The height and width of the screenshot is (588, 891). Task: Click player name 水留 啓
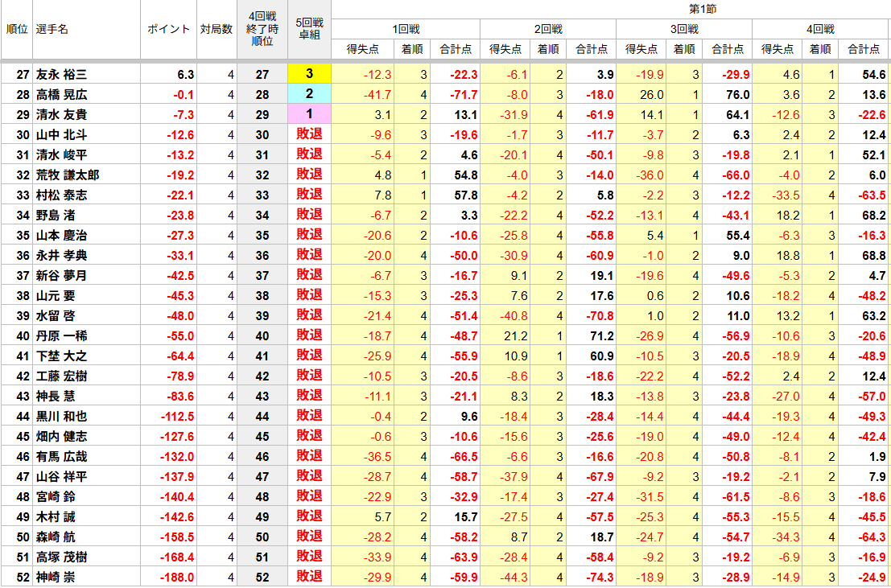55,316
